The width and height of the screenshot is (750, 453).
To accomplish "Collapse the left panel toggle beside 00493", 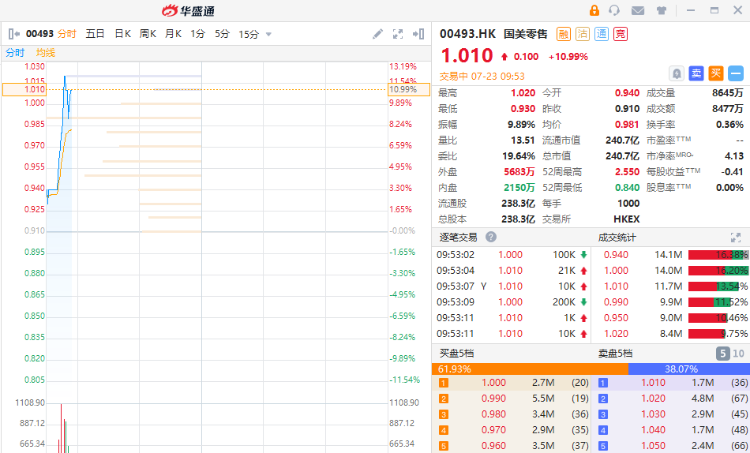I will click(13, 34).
